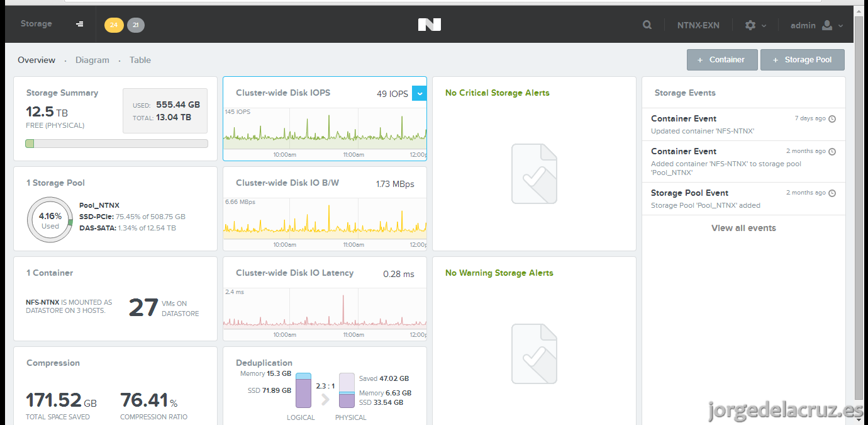Open the Storage navigation menu icon
The height and width of the screenshot is (425, 868).
point(80,24)
